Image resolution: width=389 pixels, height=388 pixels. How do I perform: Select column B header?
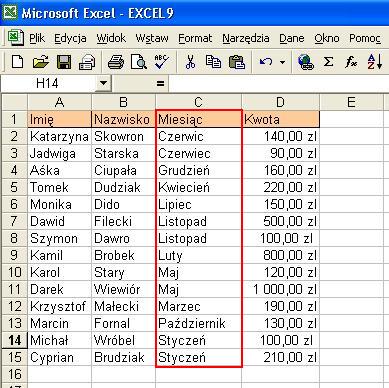(x=123, y=102)
